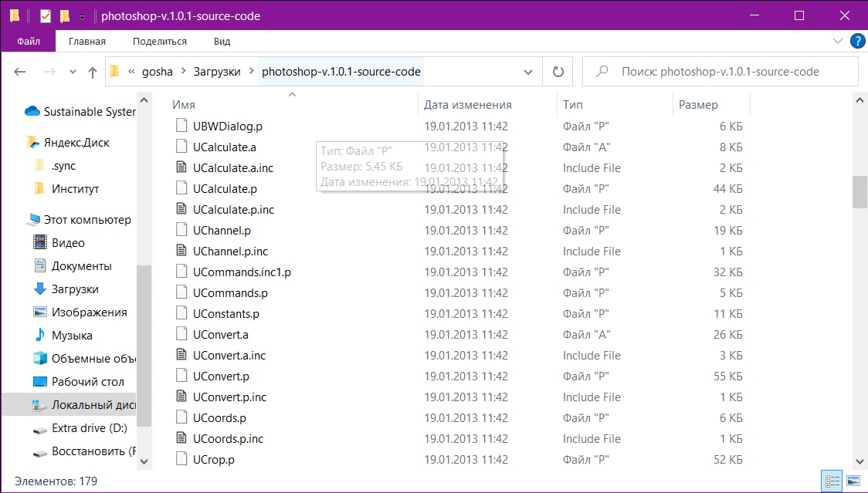
Task: Switch to details list view in status bar
Action: pos(832,481)
